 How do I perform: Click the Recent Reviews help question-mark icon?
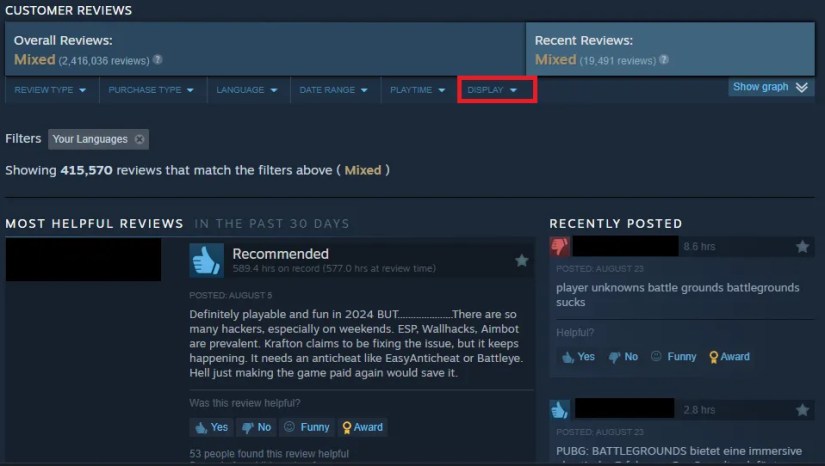pyautogui.click(x=664, y=60)
